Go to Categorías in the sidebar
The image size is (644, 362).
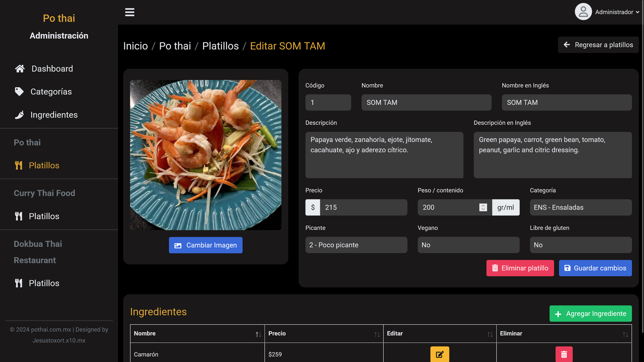[x=51, y=92]
